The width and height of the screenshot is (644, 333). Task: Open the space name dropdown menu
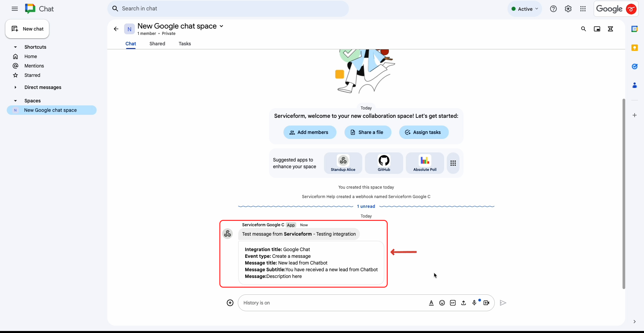[x=221, y=26]
